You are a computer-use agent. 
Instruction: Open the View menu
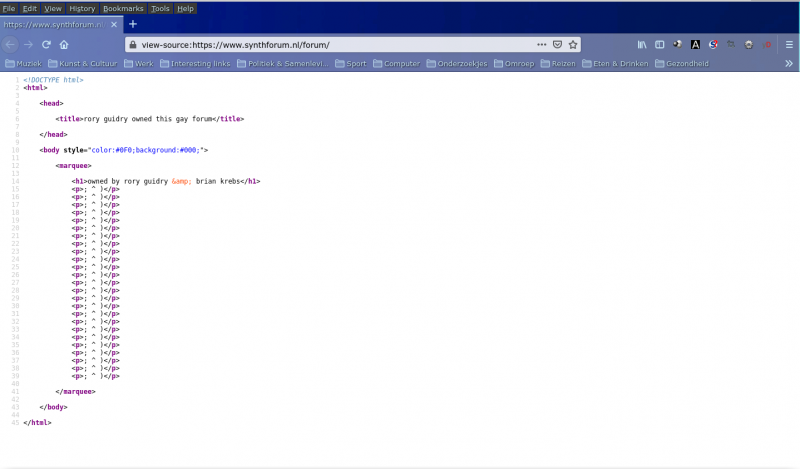coord(53,9)
